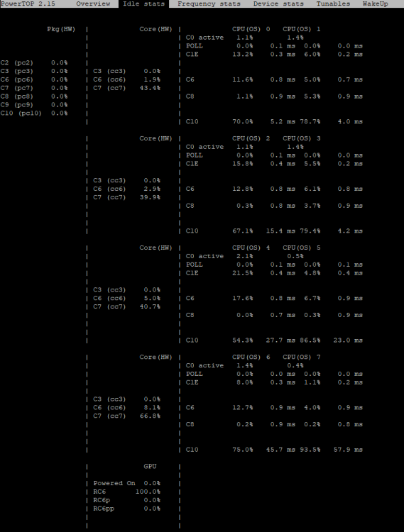Click the 40.7% C7 (cc7) core value
The height and width of the screenshot is (532, 404).
(x=150, y=306)
